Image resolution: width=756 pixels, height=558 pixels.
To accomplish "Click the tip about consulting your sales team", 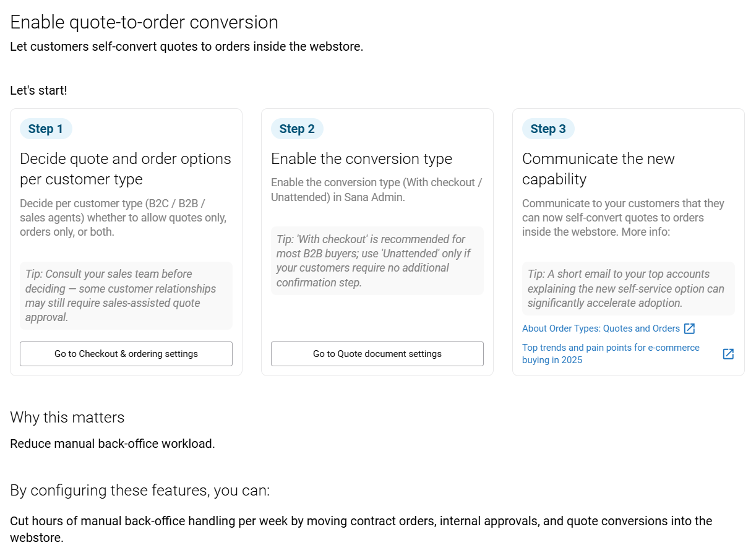I will (x=126, y=296).
